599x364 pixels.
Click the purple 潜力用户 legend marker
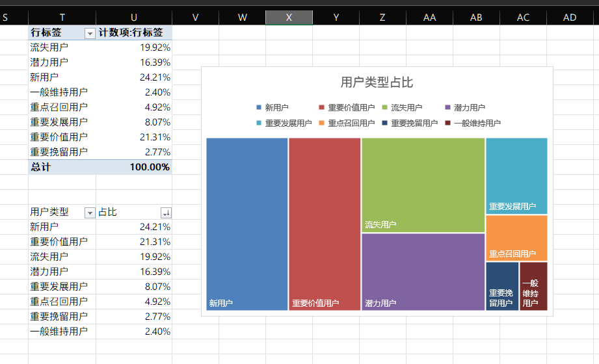click(x=447, y=108)
